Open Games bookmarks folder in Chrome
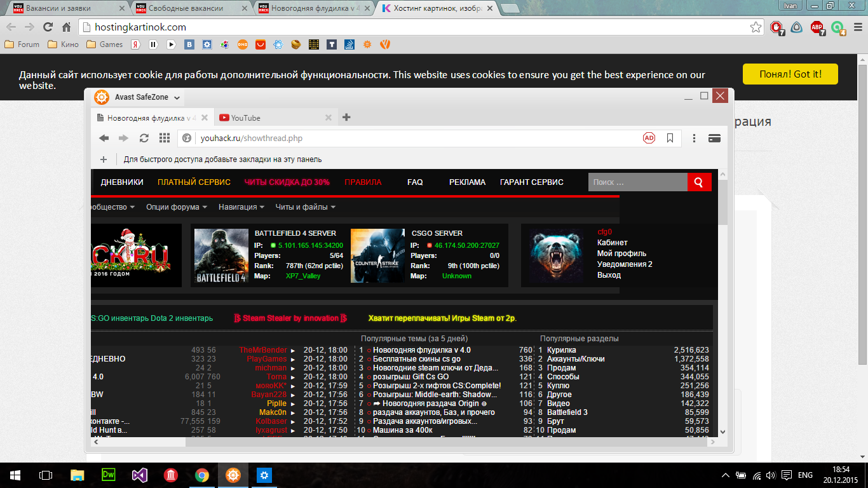868x488 pixels. pyautogui.click(x=104, y=44)
